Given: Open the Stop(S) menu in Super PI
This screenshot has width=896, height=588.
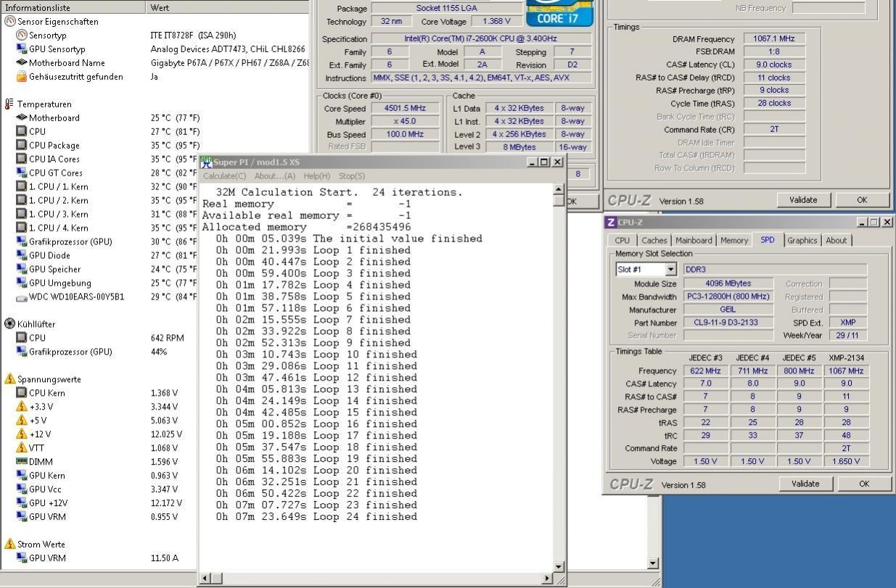Looking at the screenshot, I should [352, 176].
